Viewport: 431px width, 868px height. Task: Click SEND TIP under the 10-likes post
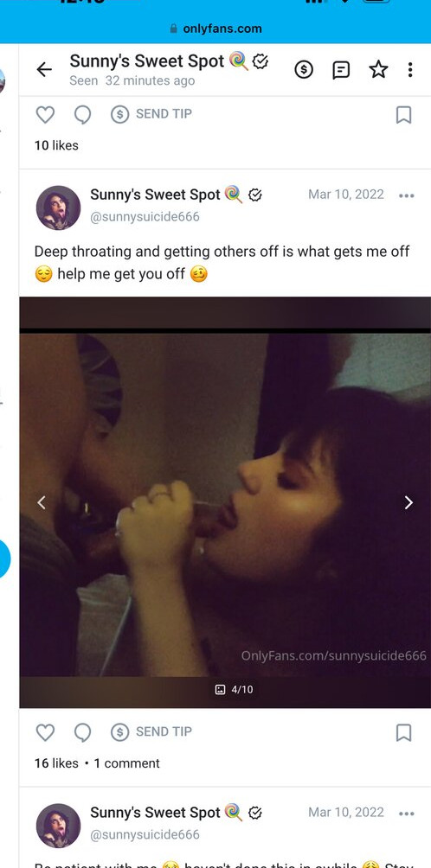pyautogui.click(x=151, y=114)
